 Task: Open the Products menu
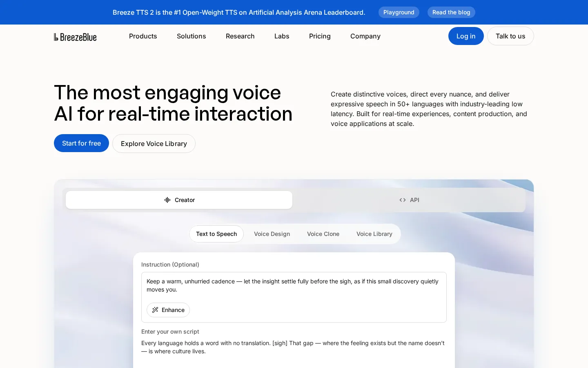coord(143,36)
